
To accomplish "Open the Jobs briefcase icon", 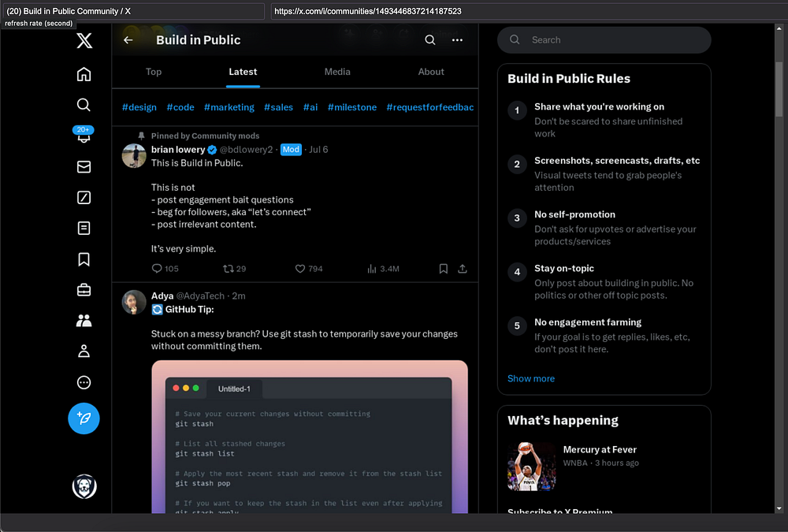I will pyautogui.click(x=84, y=290).
